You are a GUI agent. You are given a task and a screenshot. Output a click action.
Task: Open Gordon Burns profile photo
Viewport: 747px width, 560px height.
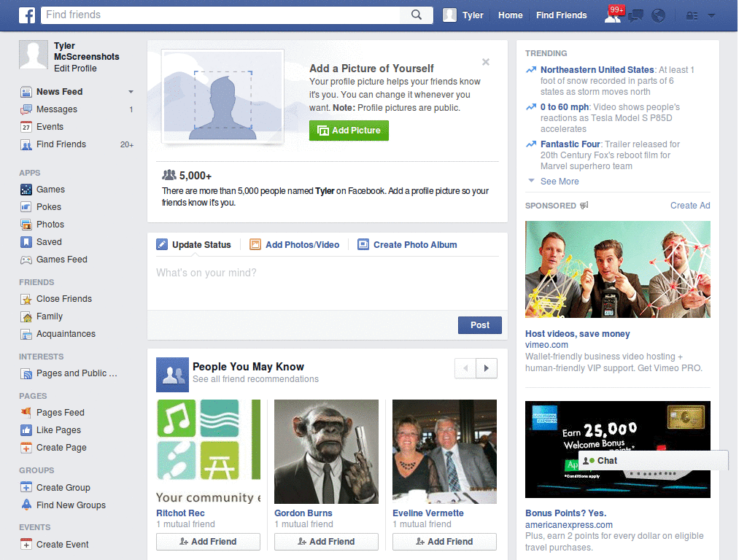pos(326,451)
